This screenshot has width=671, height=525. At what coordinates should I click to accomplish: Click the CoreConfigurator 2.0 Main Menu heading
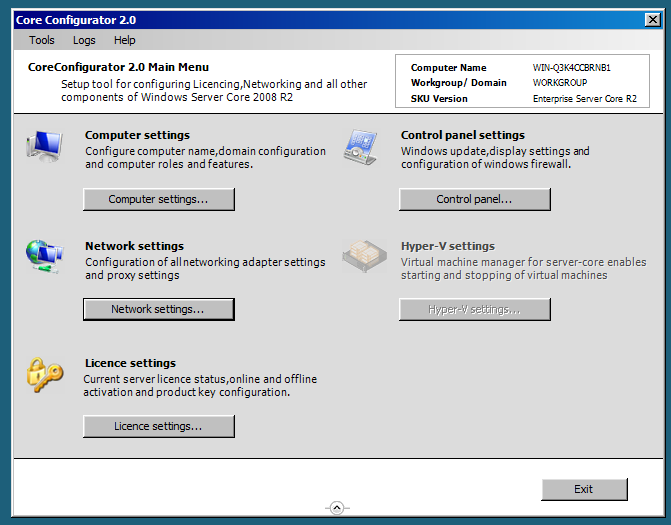[118, 67]
